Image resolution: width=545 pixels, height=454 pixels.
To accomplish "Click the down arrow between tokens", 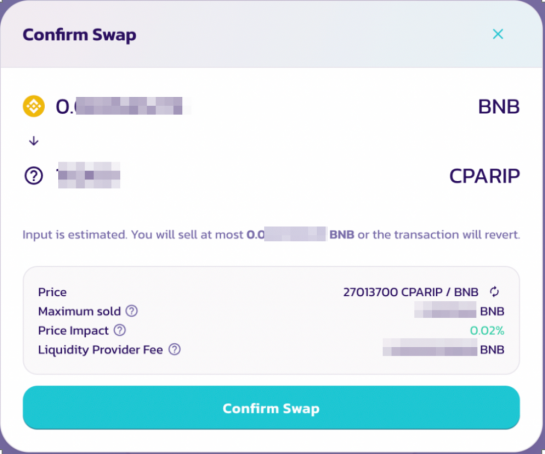I will coord(34,141).
